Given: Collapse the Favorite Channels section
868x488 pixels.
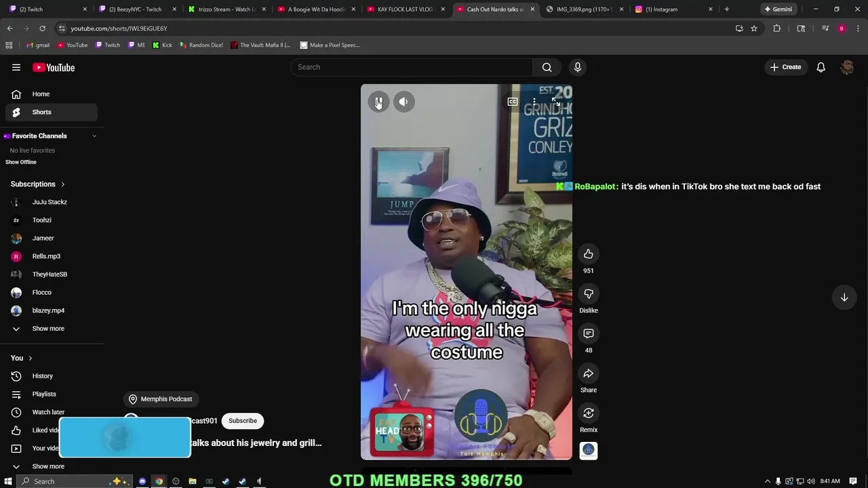Looking at the screenshot, I should [94, 136].
